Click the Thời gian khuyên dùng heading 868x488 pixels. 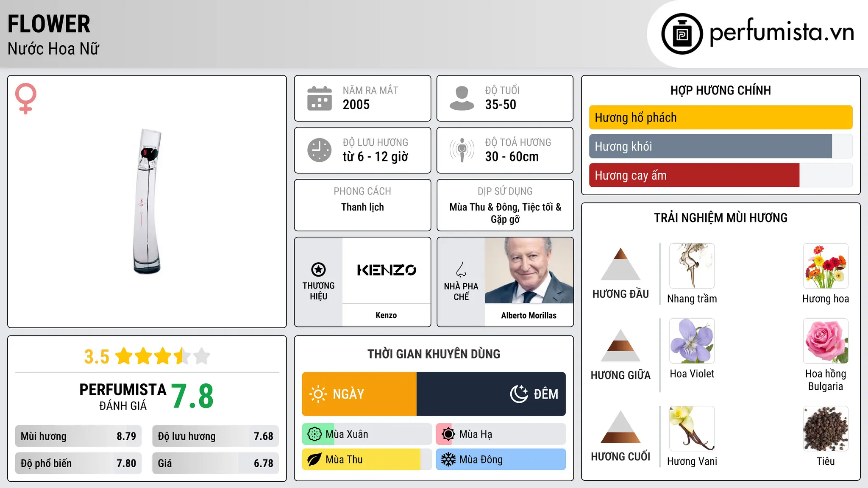click(434, 354)
